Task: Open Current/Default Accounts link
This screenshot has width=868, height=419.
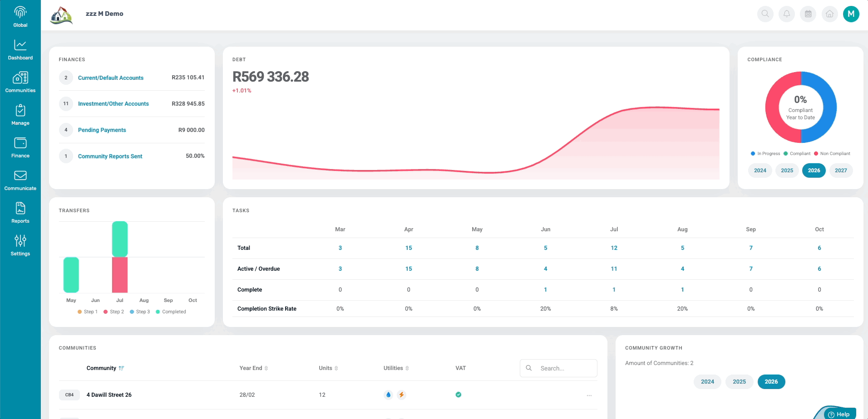Action: pos(111,78)
